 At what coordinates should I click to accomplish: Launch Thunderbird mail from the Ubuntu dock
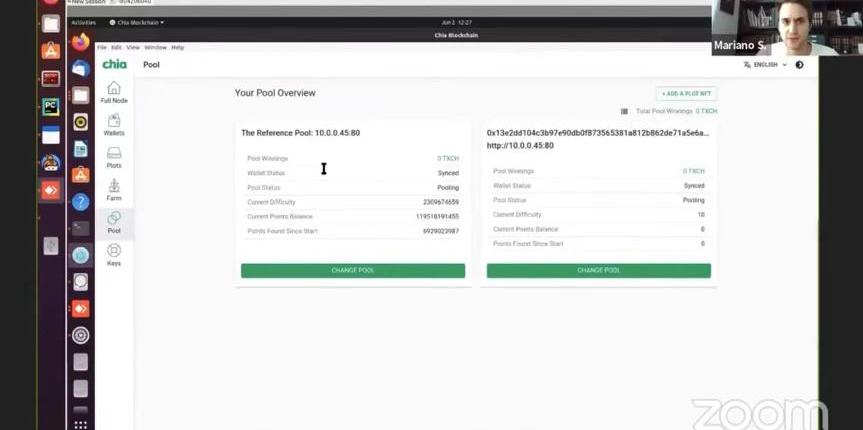pos(80,68)
